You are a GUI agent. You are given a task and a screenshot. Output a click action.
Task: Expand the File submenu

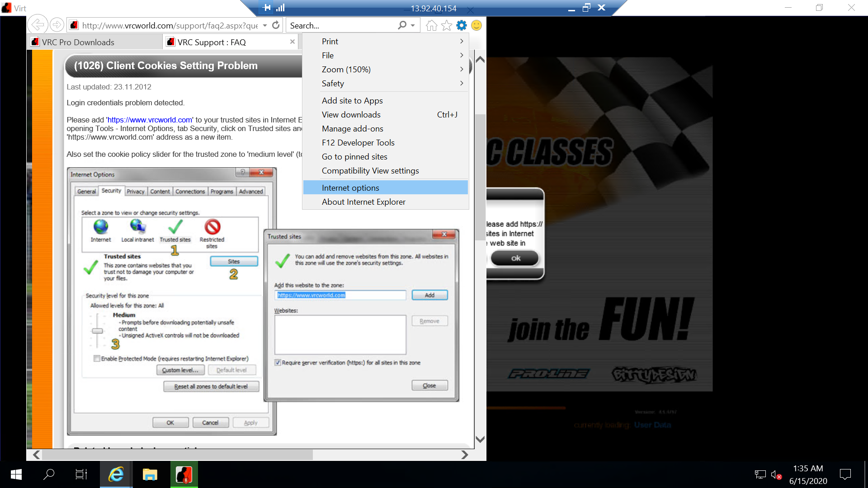386,55
